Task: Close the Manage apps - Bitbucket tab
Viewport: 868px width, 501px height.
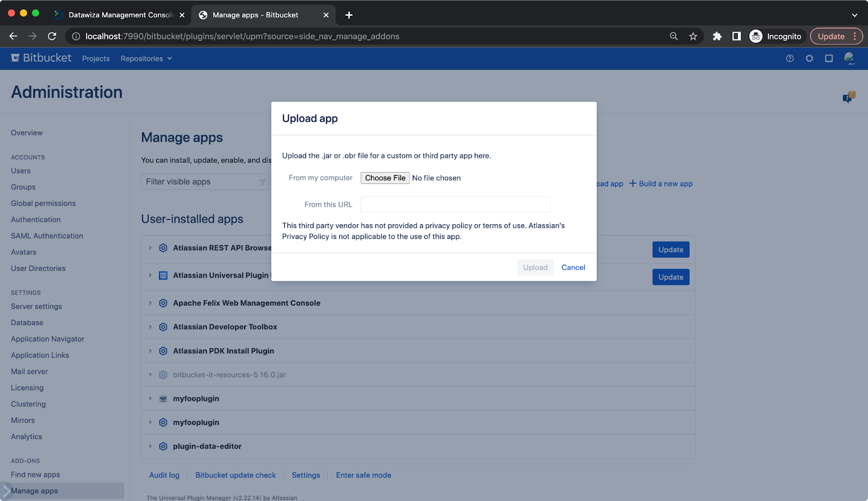Action: (x=326, y=15)
